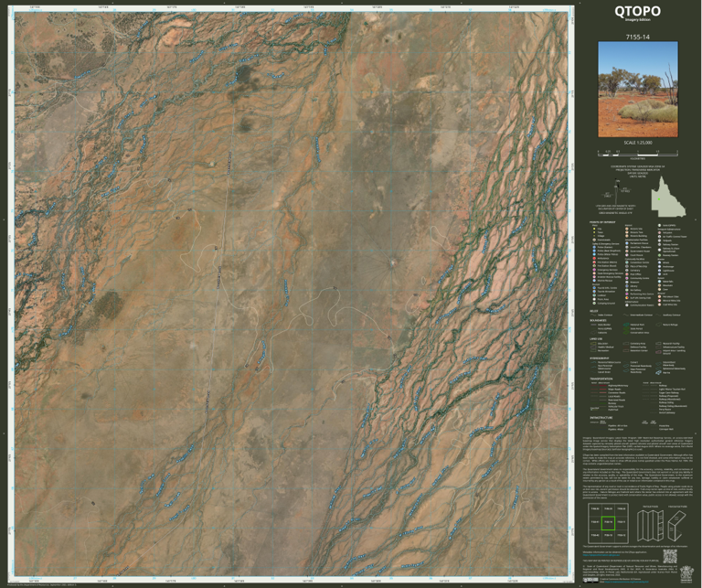The width and height of the screenshot is (702, 588).
Task: Click the Cemetery legend icon
Action: point(627,270)
